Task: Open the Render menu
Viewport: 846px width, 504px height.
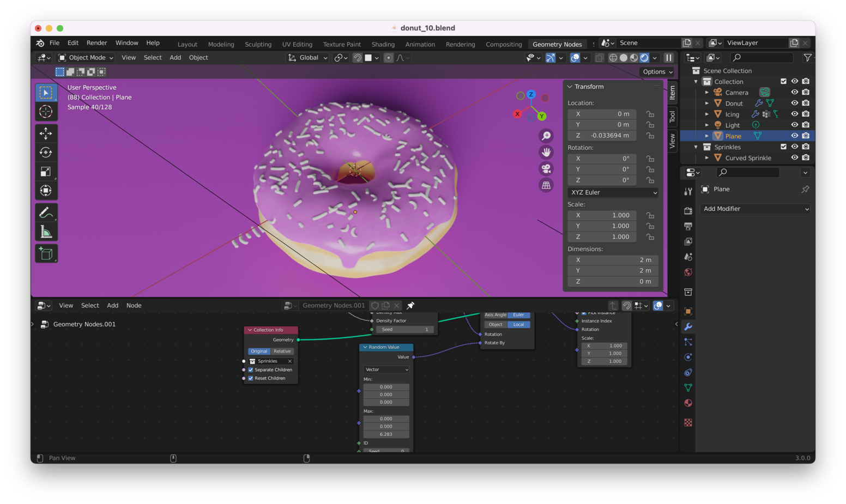Action: (96, 43)
